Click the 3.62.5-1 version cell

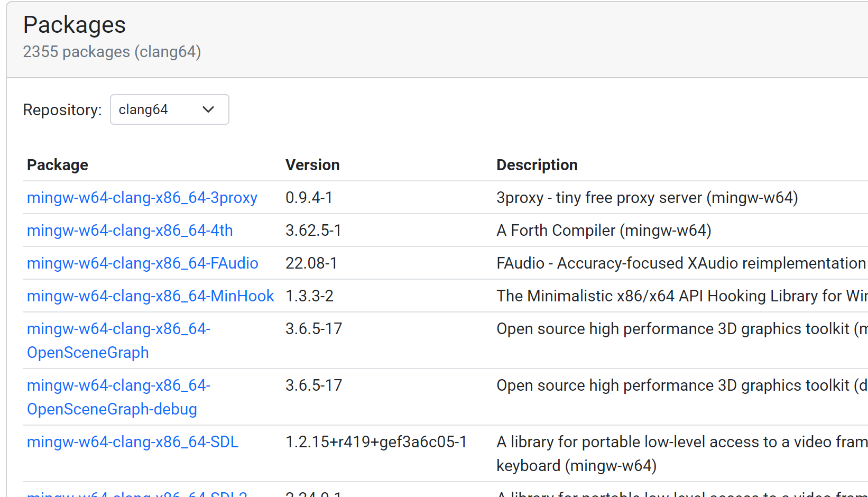(x=313, y=231)
